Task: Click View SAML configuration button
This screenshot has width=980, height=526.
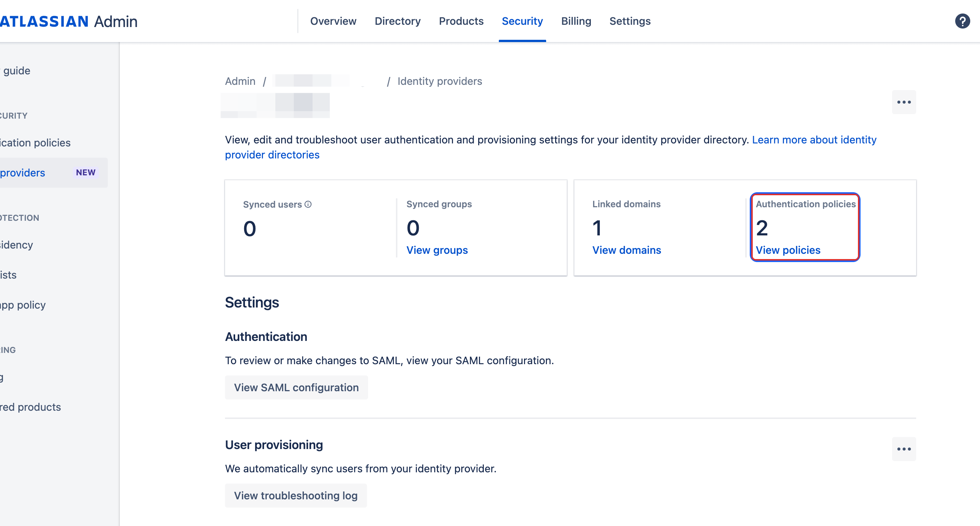Action: click(296, 387)
